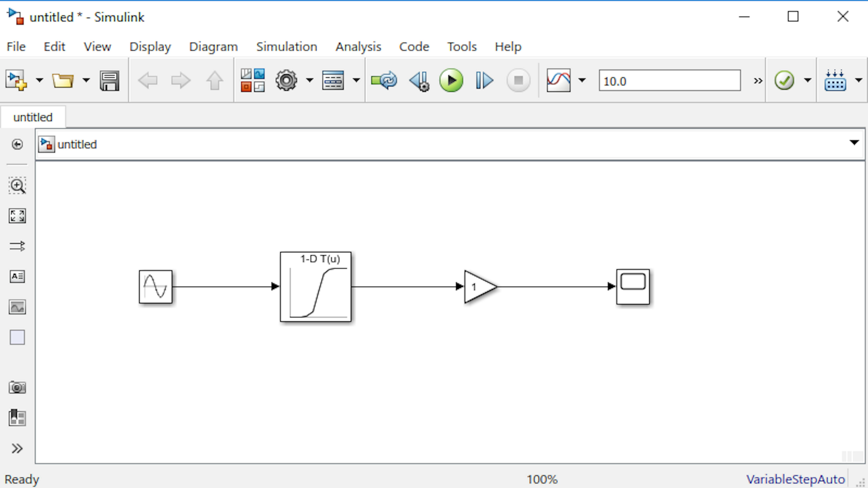
Task: Open Model Configuration Parameters gear
Action: tap(286, 80)
